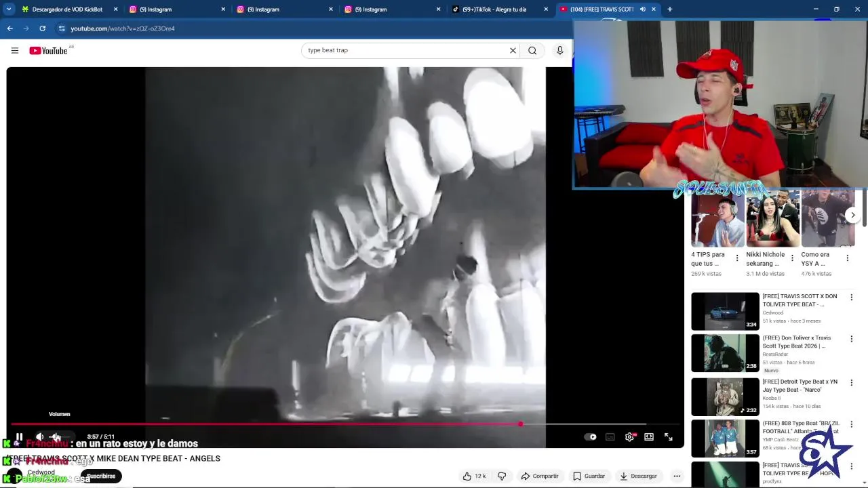Open options menu for the Don Toliver x Travis Scott beat
The width and height of the screenshot is (868, 488).
(852, 339)
